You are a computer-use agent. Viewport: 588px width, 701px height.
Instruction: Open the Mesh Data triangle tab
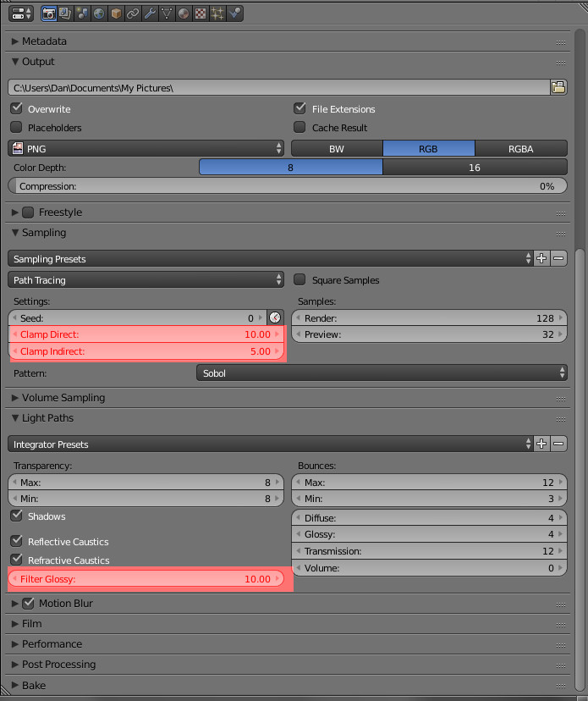click(x=167, y=14)
